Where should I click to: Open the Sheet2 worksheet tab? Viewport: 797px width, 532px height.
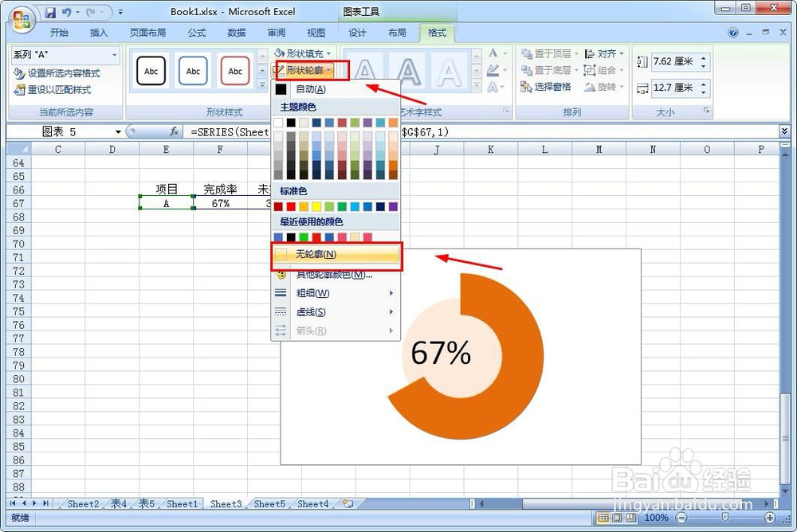tap(84, 504)
